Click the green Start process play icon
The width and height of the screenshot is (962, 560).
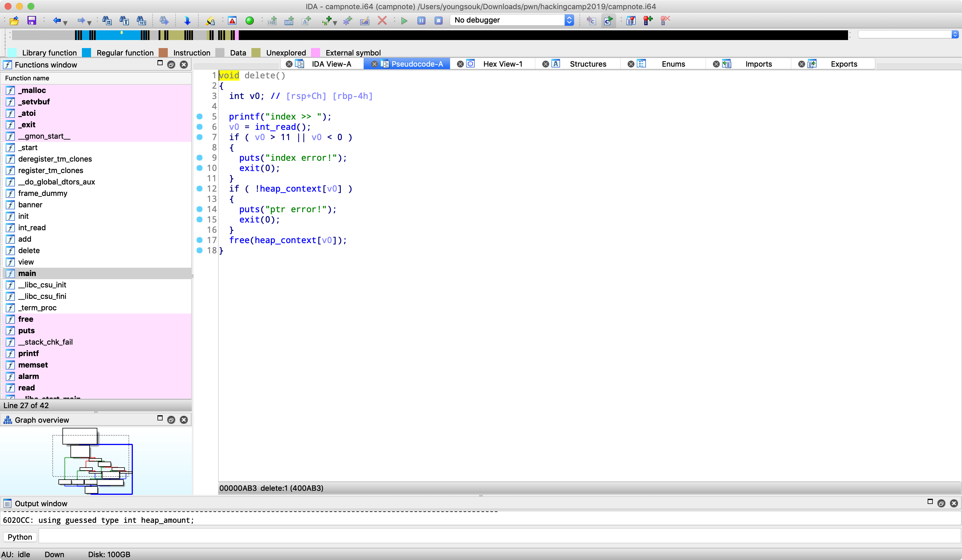click(x=404, y=21)
